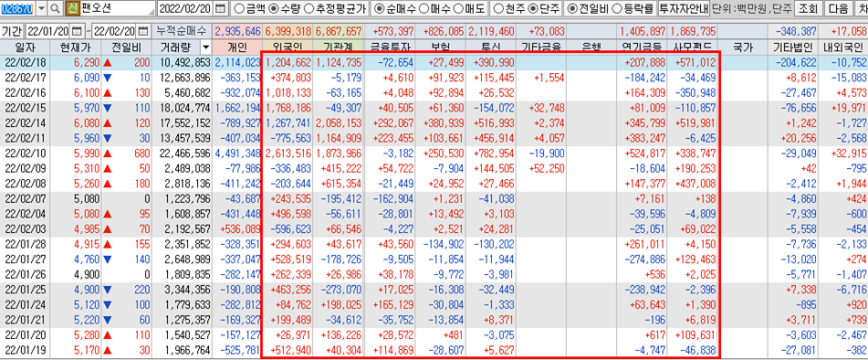This screenshot has width=868, height=360.
Task: Click the 내외국인 column header
Action: coord(843,48)
